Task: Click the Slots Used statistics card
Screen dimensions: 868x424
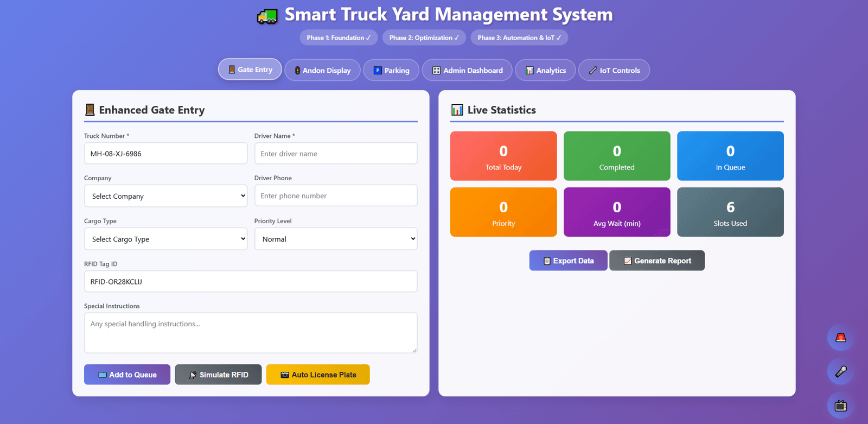Action: [730, 212]
